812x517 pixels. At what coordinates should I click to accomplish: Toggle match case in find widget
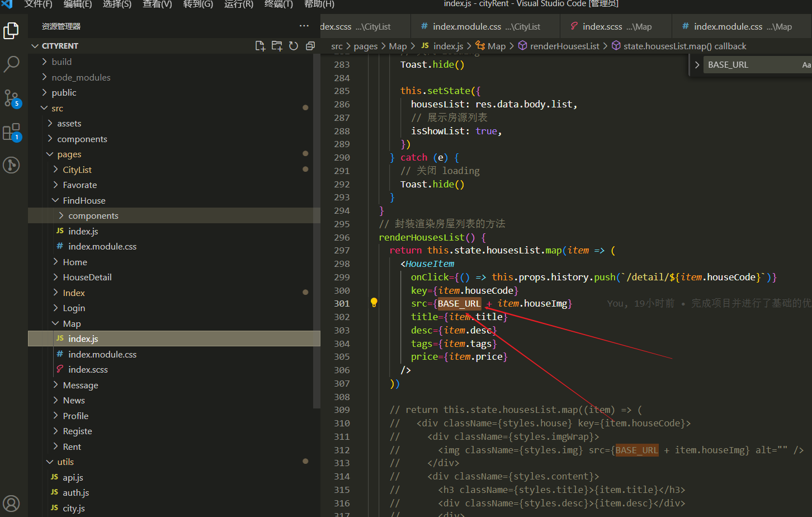click(806, 65)
